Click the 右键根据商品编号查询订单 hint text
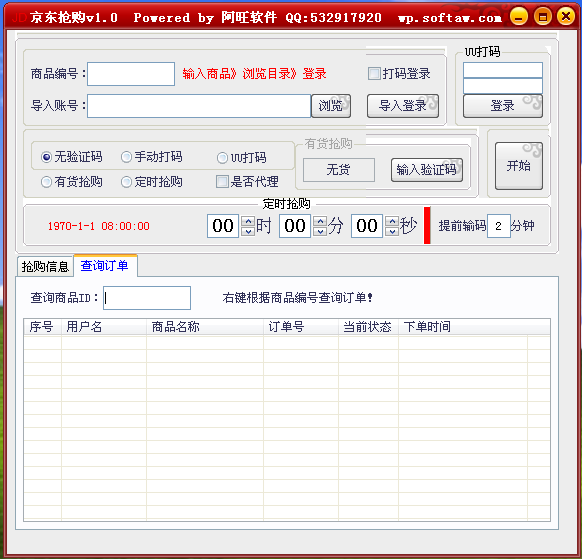This screenshot has width=582, height=559. [297, 298]
